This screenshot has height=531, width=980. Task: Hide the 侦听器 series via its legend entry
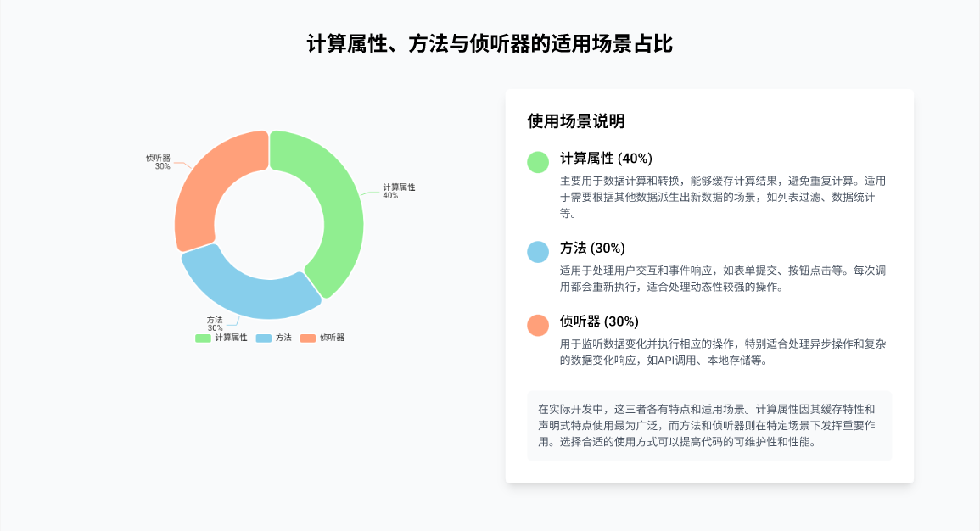322,338
